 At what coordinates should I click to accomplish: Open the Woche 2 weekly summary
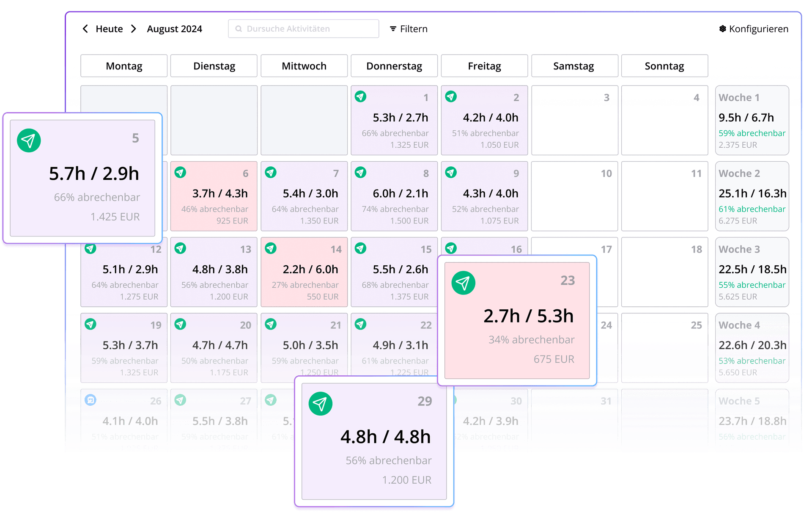(752, 196)
